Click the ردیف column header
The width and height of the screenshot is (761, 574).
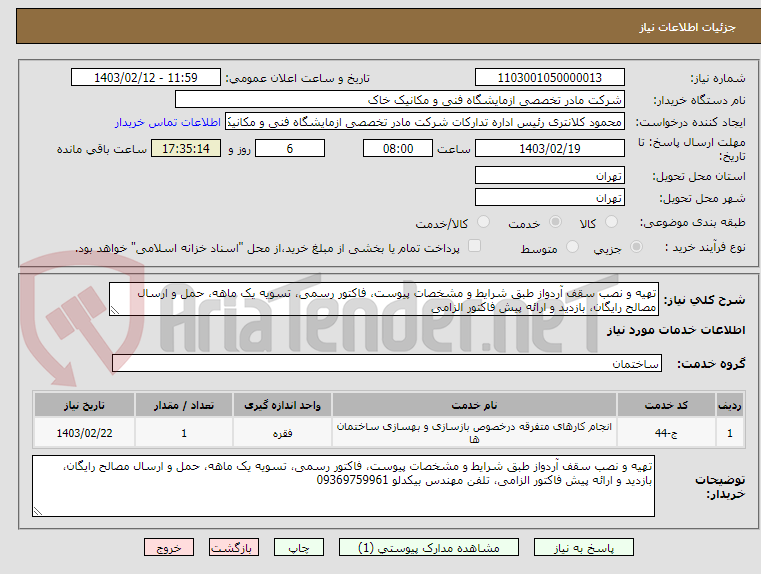(730, 405)
